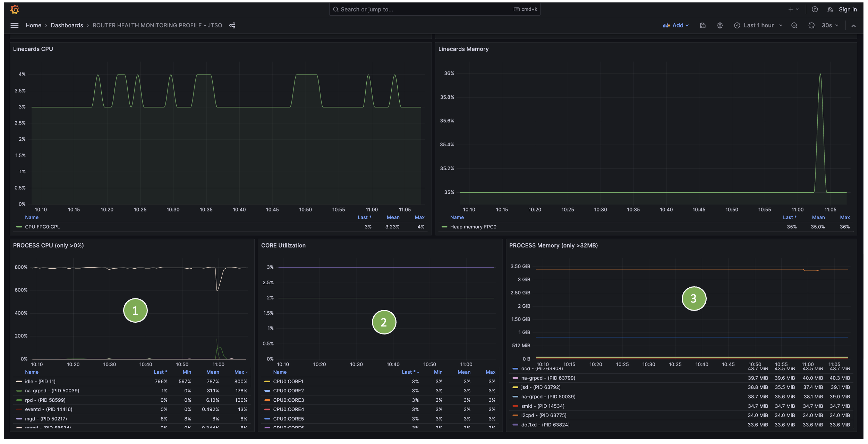This screenshot has height=444, width=868.
Task: Toggle Heap memory FPC0 series visibility
Action: click(473, 227)
